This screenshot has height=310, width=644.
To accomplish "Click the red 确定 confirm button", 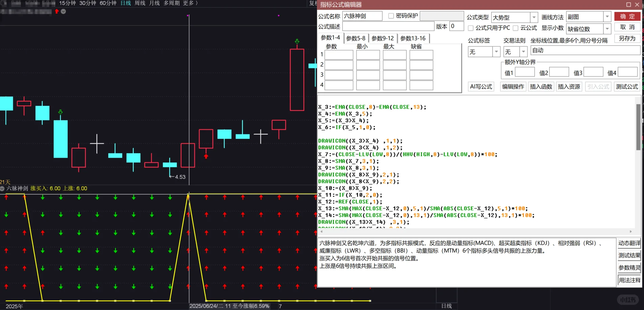I will click(x=627, y=16).
